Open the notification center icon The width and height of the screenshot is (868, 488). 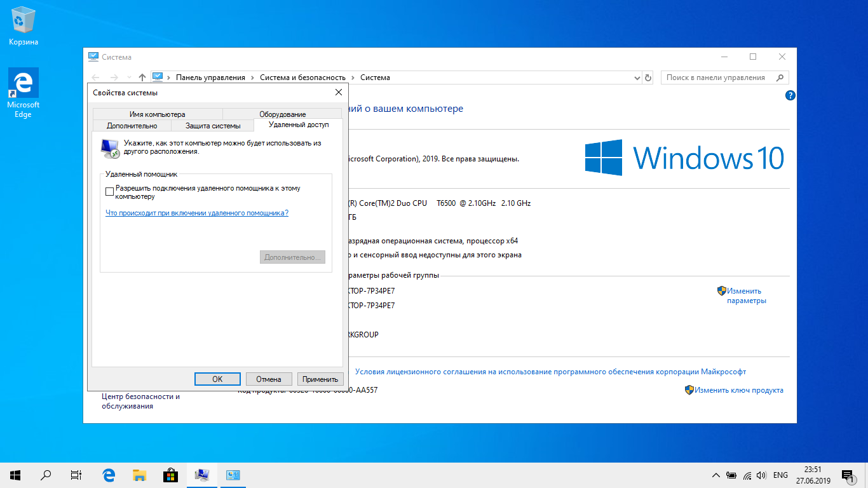pyautogui.click(x=847, y=475)
